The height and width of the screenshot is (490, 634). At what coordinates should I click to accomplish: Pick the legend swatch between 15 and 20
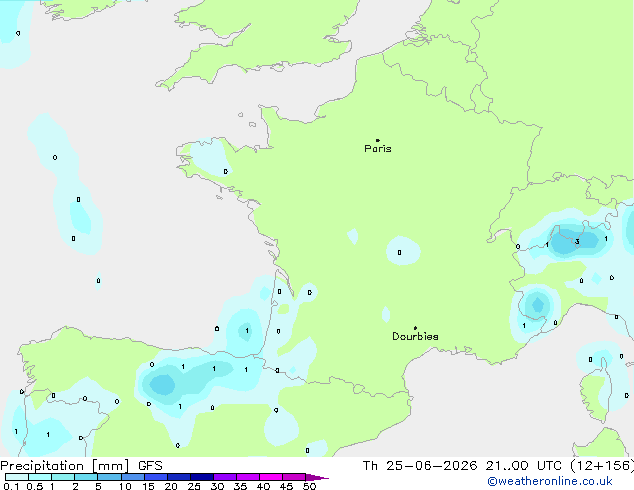coord(156,477)
